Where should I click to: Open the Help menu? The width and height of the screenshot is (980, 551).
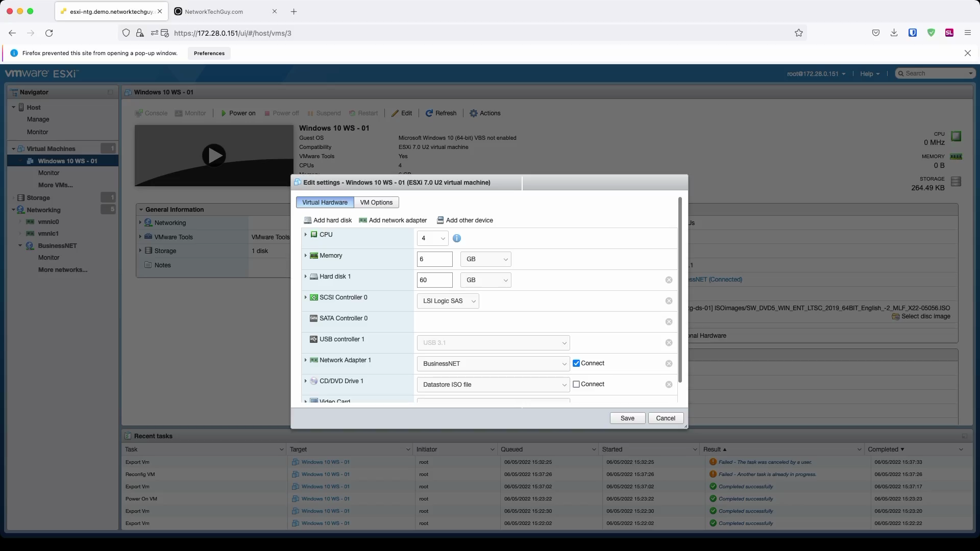[870, 73]
